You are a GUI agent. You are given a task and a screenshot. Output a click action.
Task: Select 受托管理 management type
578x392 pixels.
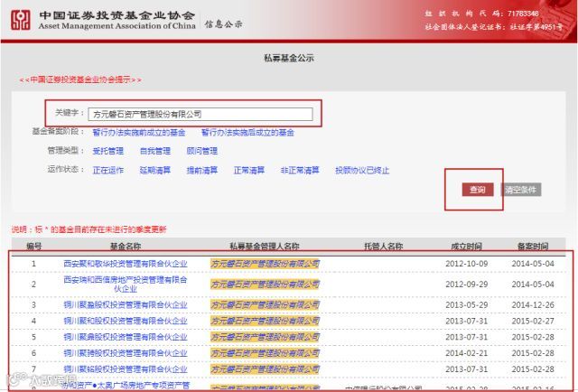click(108, 151)
